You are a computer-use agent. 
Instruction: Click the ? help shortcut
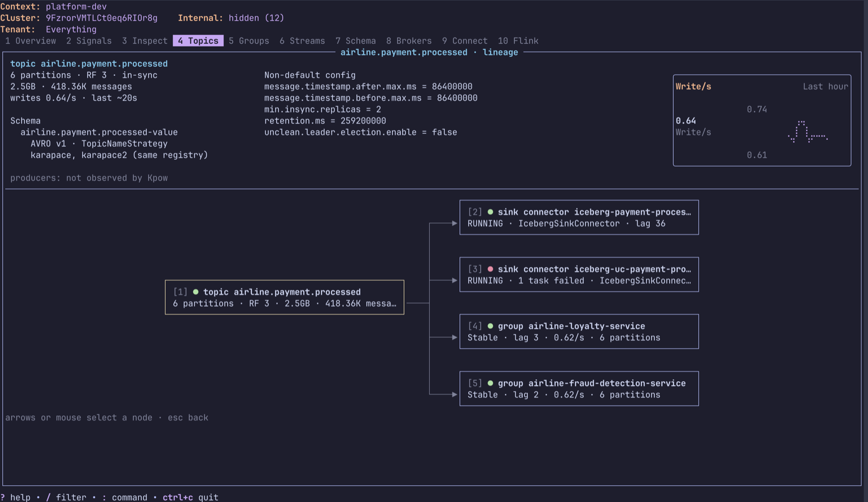pyautogui.click(x=16, y=497)
